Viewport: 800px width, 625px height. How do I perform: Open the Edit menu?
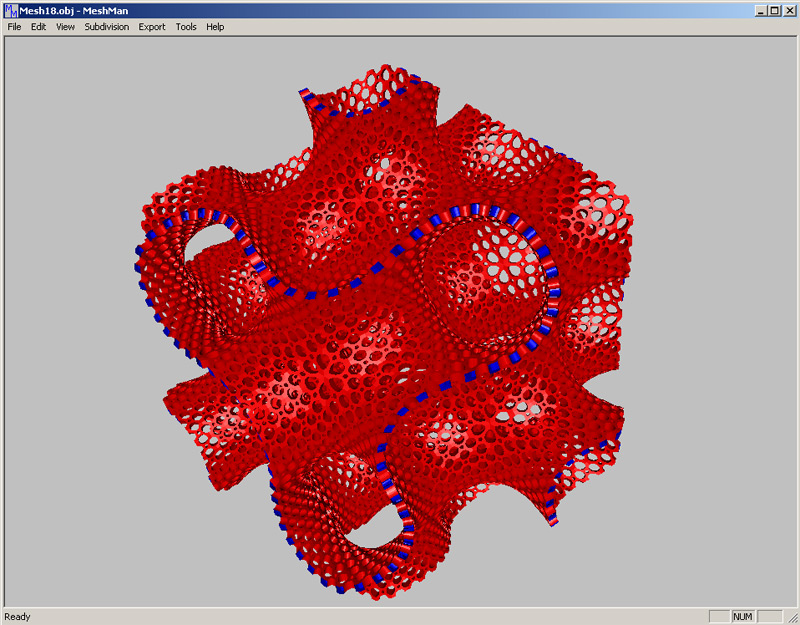pos(38,27)
